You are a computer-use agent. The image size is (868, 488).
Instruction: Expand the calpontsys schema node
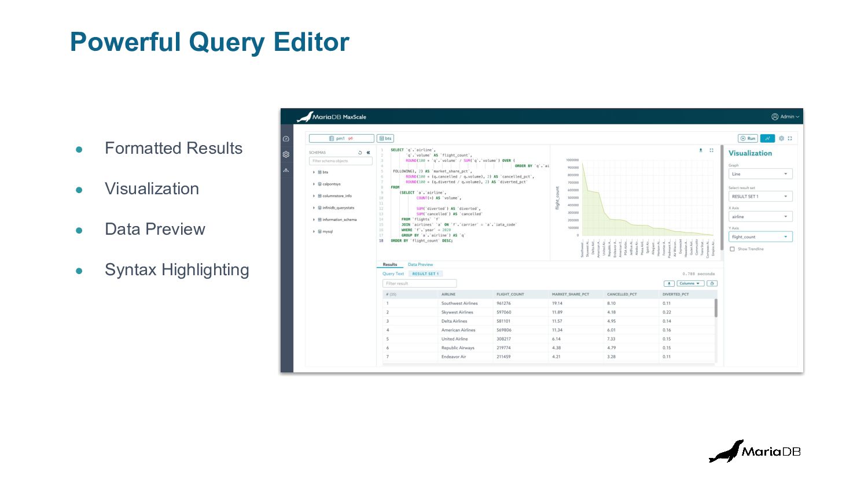tap(314, 184)
